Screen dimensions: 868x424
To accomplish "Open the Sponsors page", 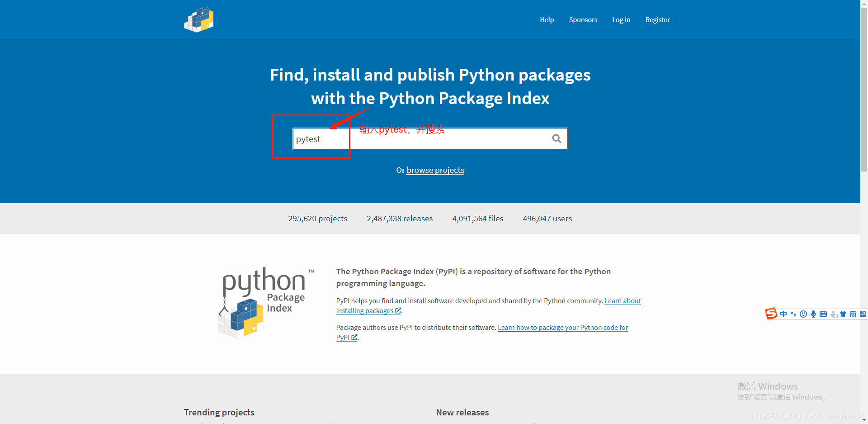I will point(583,19).
